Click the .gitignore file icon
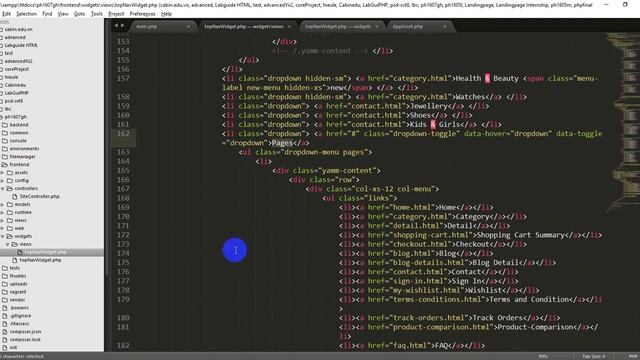640x360 pixels. coord(5,316)
